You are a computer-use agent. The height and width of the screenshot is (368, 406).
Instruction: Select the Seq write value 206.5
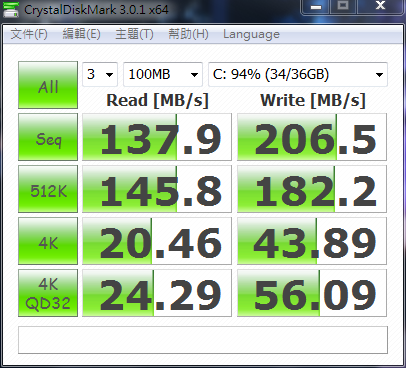(x=312, y=137)
